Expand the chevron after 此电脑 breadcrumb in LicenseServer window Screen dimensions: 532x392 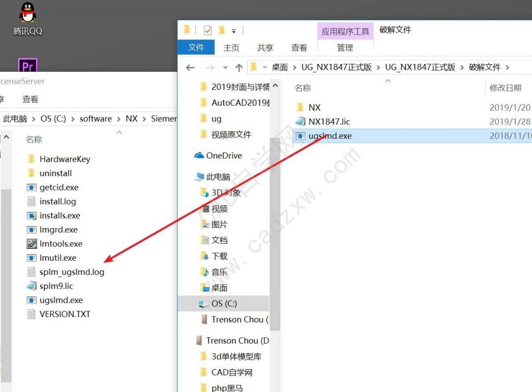(x=34, y=119)
